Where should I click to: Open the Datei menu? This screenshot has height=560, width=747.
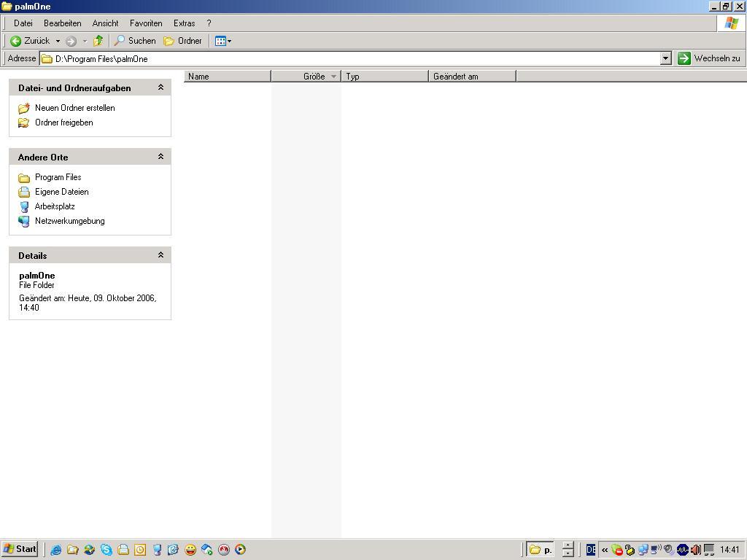click(23, 23)
